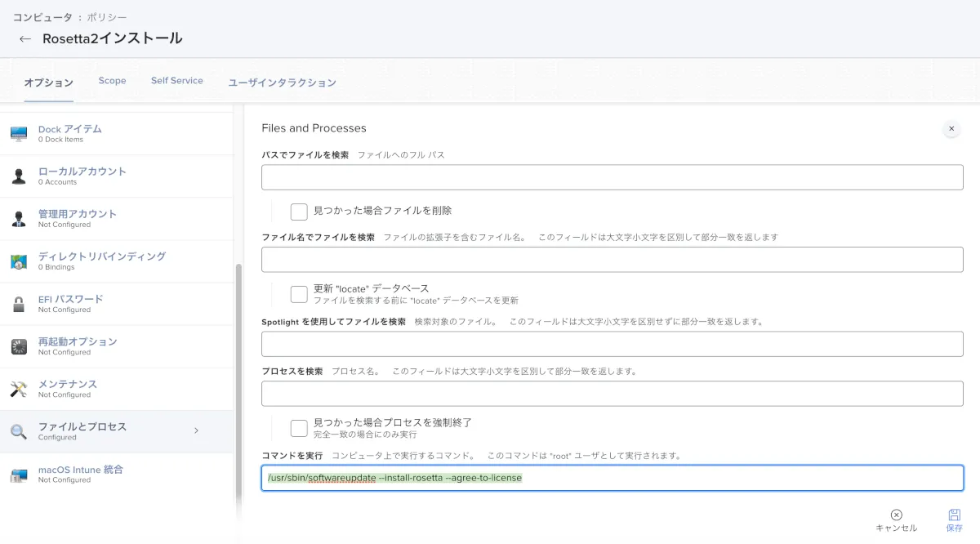The height and width of the screenshot is (544, 980).
Task: Click the メンテナンス tools icon
Action: (19, 389)
